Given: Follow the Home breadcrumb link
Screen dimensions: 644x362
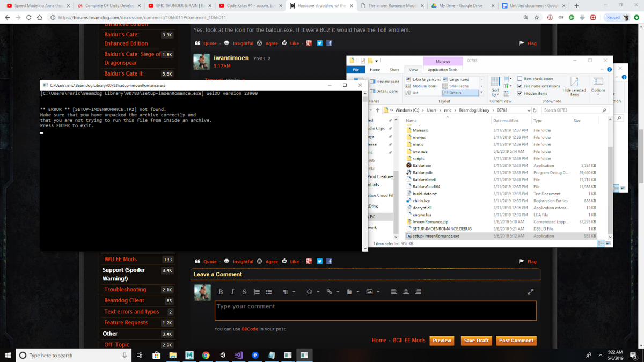Looking at the screenshot, I should pyautogui.click(x=379, y=341).
